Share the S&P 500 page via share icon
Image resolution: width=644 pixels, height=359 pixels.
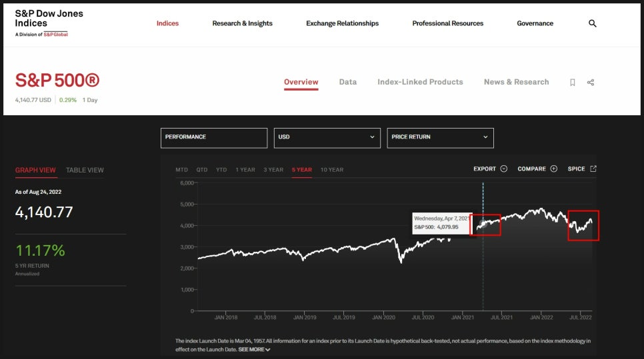[x=591, y=83]
